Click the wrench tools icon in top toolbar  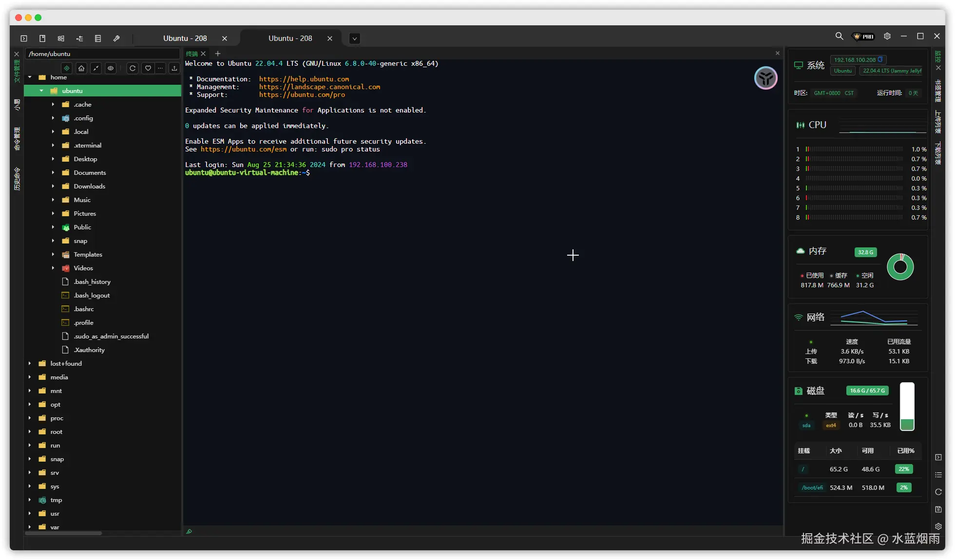pos(116,38)
